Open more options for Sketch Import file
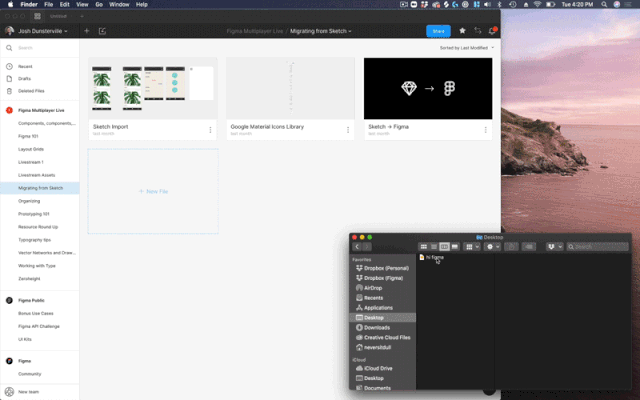Image resolution: width=640 pixels, height=400 pixels. click(x=210, y=130)
